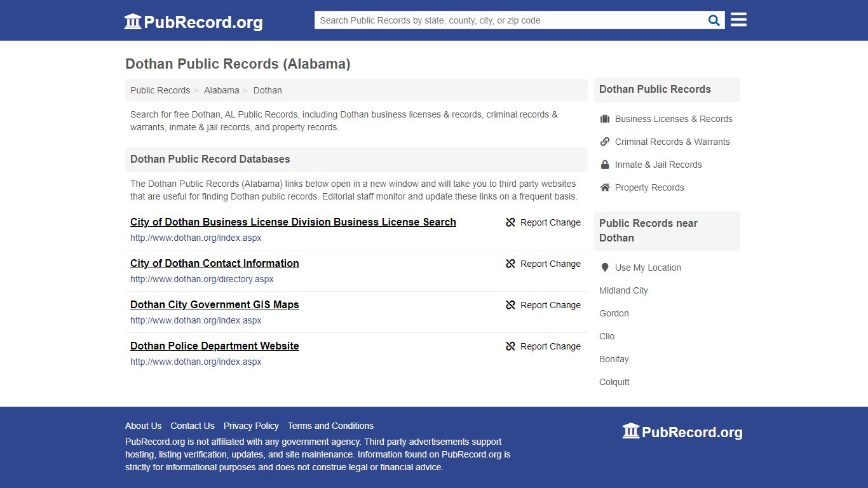Click the 'Dothan Public Records' sidebar heading

(x=655, y=89)
